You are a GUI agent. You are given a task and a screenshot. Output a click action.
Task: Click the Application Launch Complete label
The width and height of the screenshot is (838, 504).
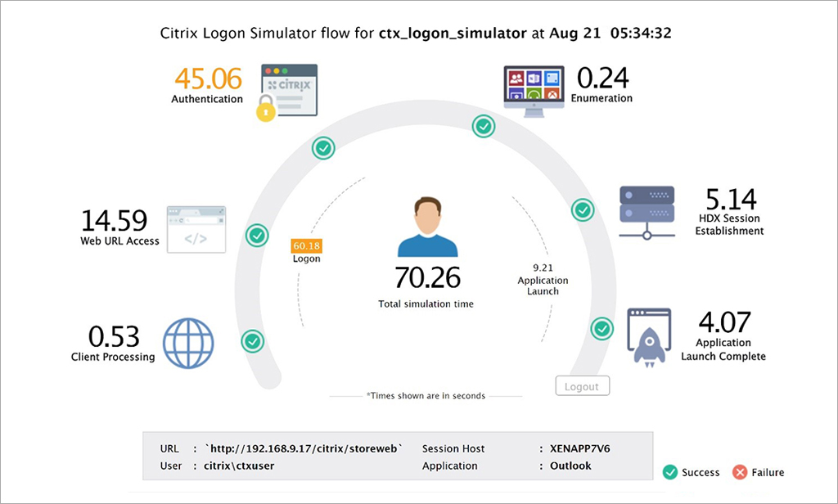pyautogui.click(x=723, y=349)
